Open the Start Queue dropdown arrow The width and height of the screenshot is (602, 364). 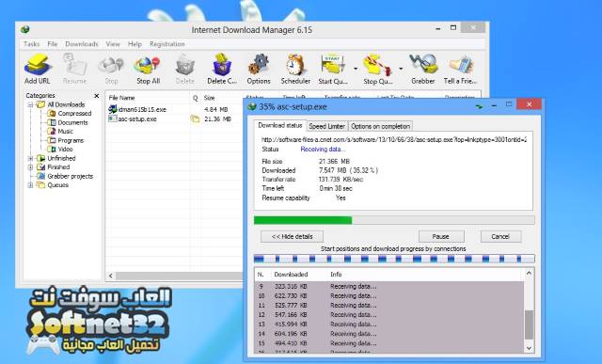pos(356,69)
